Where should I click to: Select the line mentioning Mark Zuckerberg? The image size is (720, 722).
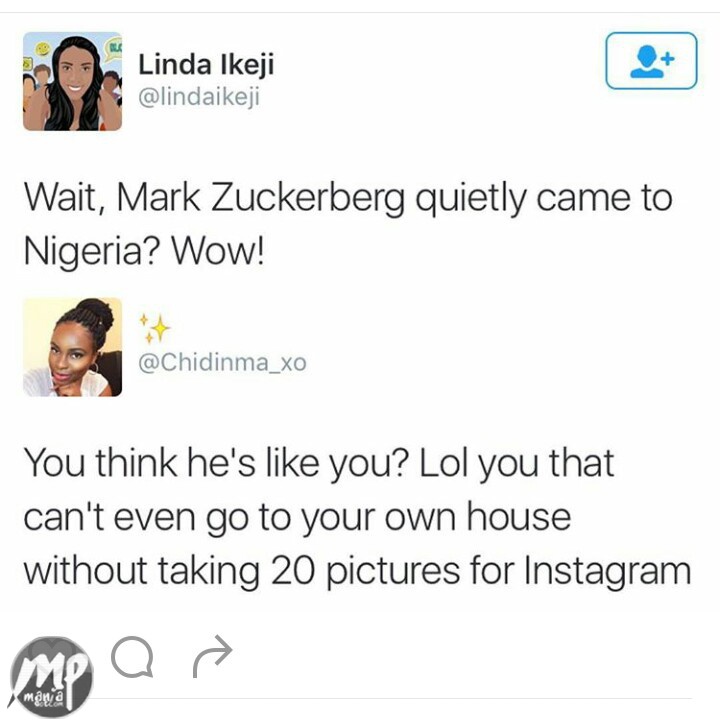[348, 199]
